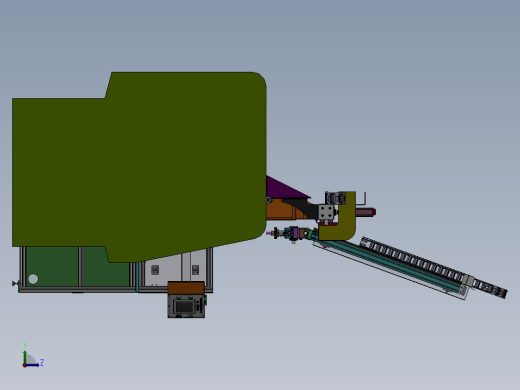
Task: Select the gray bolted mounting block
Action: coord(326,212)
